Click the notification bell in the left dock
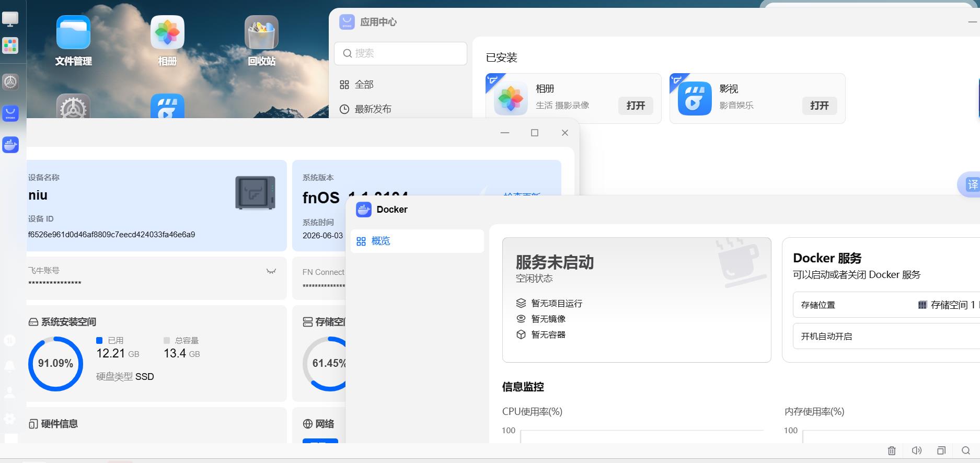The height and width of the screenshot is (463, 980). pos(10,366)
